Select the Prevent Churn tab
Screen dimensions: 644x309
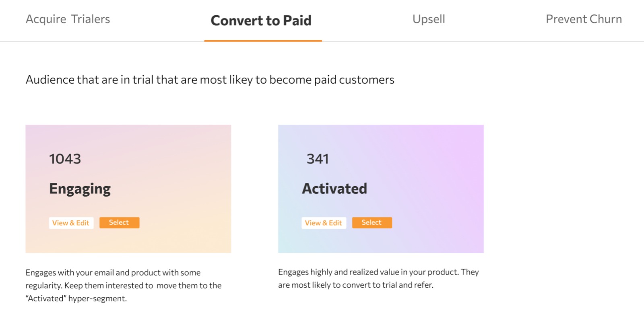[584, 19]
